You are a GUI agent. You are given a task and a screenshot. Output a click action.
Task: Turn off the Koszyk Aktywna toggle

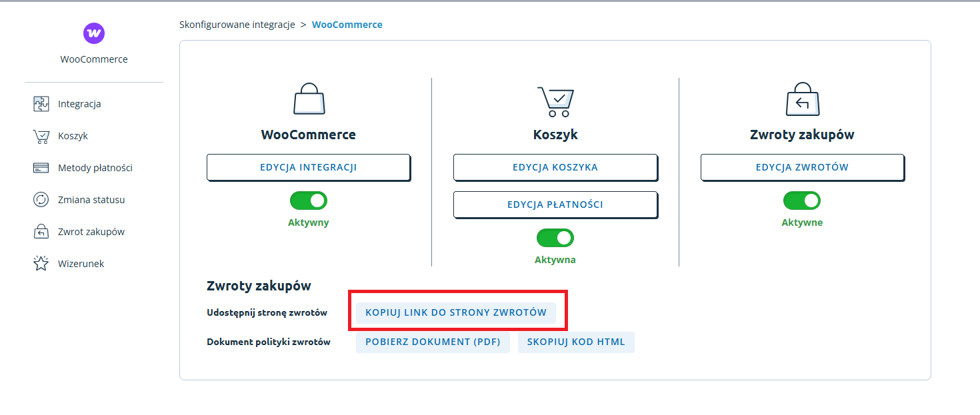pos(555,238)
